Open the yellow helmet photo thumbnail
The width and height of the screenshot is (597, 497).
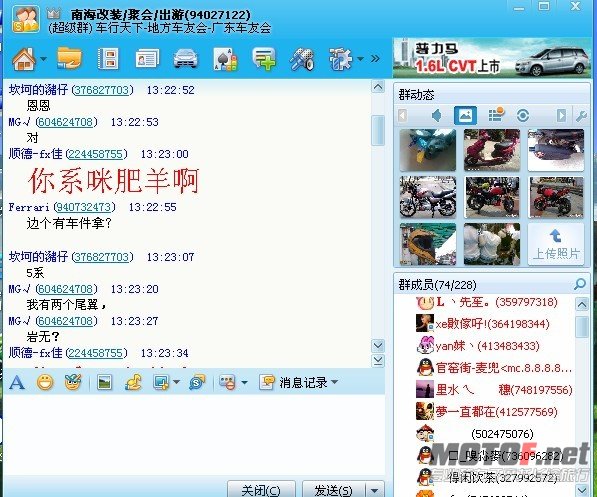428,244
